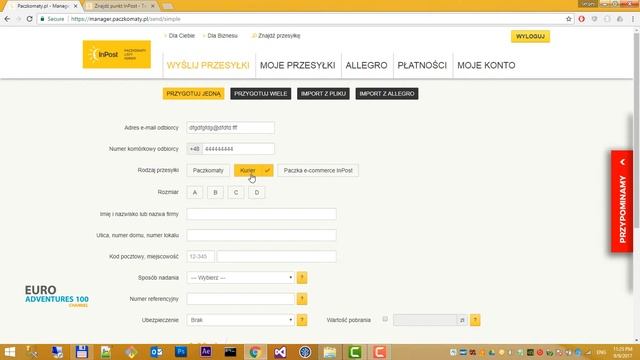Bookmark page with the star icon
Image resolution: width=640 pixels, height=360 pixels.
pyautogui.click(x=569, y=19)
